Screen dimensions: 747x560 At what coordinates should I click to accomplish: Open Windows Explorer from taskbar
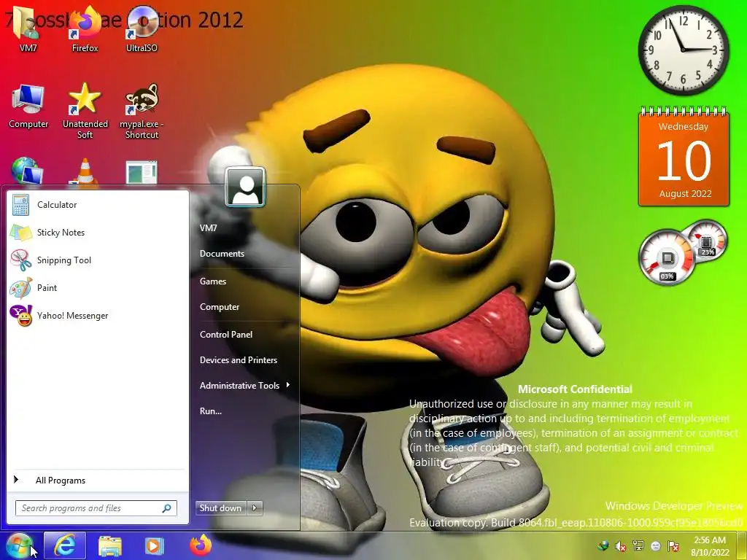tap(110, 545)
